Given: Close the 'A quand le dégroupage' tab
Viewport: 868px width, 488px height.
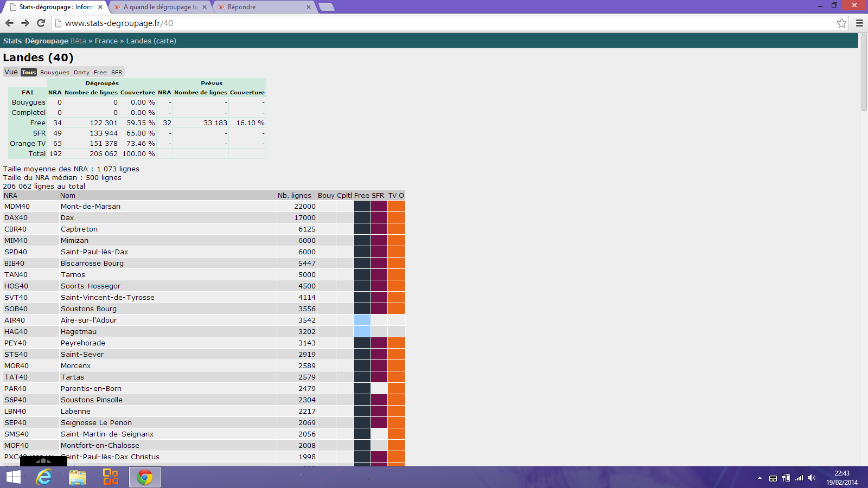Looking at the screenshot, I should [x=205, y=7].
